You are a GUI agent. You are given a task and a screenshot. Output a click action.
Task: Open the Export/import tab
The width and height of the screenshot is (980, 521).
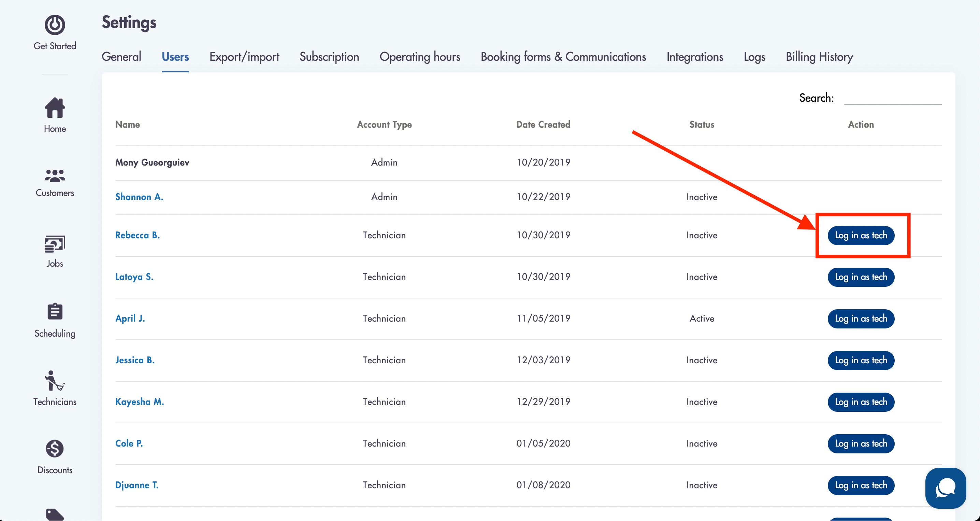click(x=244, y=57)
